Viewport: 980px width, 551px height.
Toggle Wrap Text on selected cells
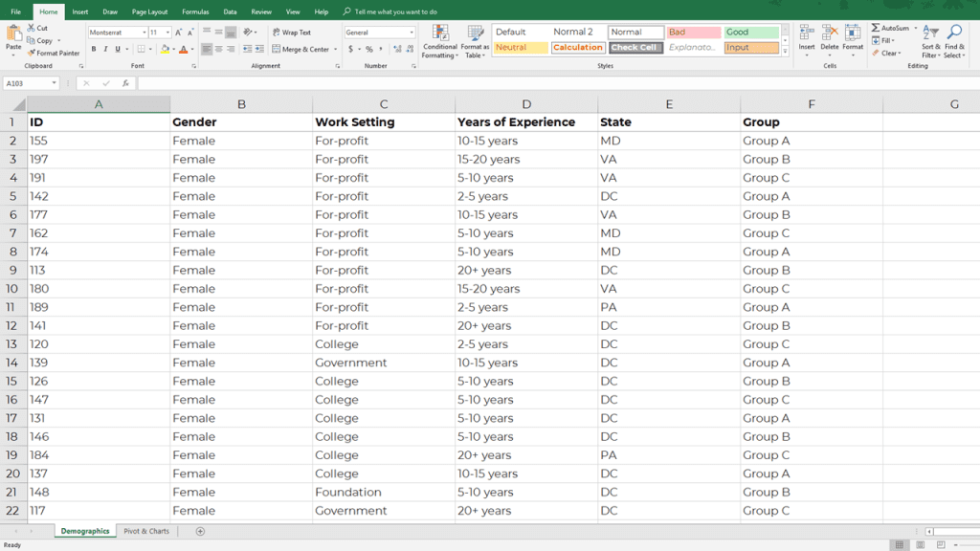(292, 32)
